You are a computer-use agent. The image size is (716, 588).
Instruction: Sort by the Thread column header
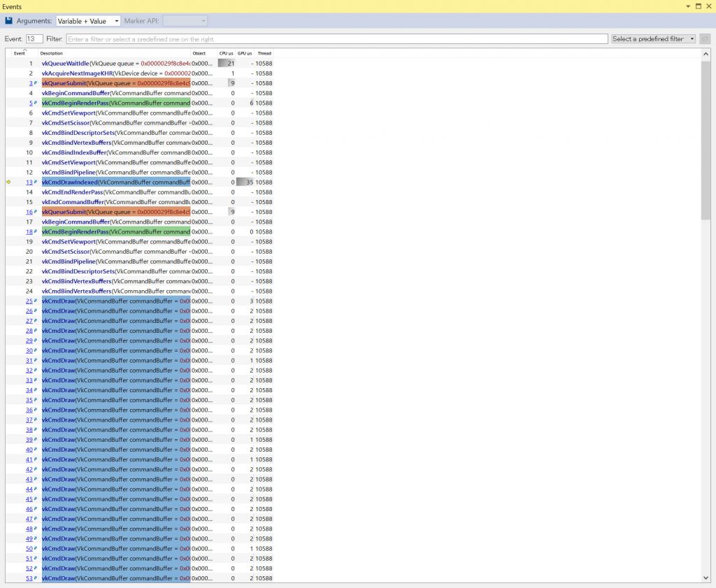pyautogui.click(x=264, y=53)
